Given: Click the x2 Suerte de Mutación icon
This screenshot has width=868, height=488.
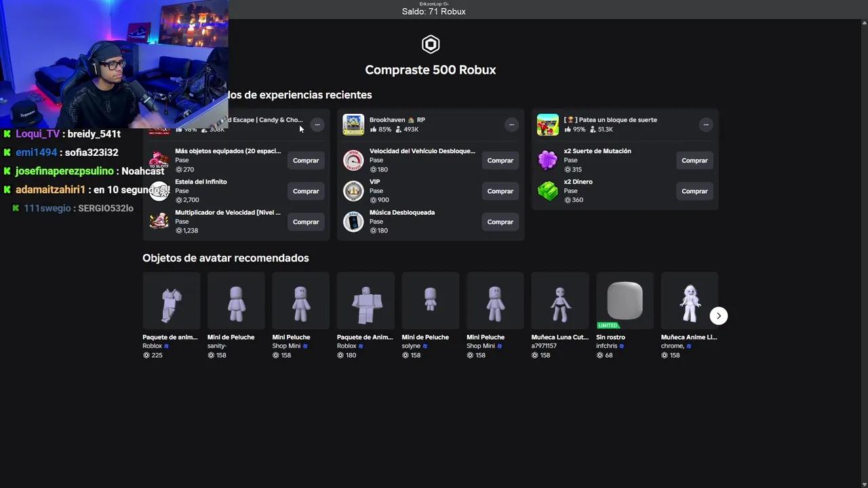Looking at the screenshot, I should coord(548,161).
